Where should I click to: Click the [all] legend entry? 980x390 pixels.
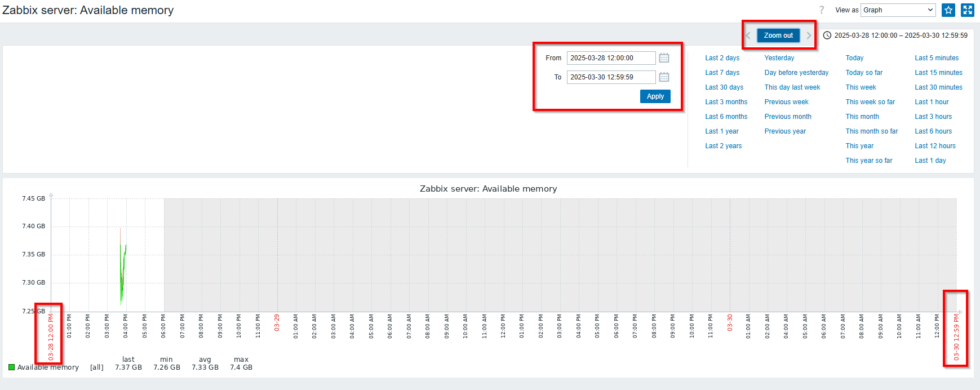[97, 367]
